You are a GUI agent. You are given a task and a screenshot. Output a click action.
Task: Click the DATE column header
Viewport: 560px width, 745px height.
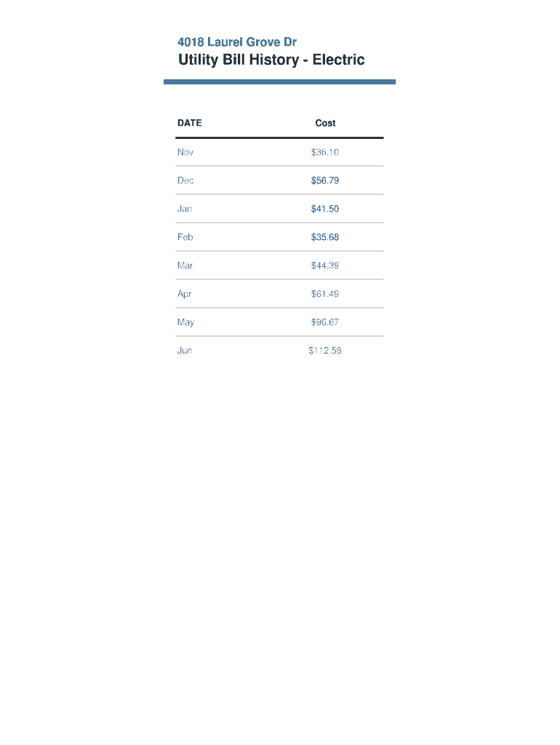(190, 123)
